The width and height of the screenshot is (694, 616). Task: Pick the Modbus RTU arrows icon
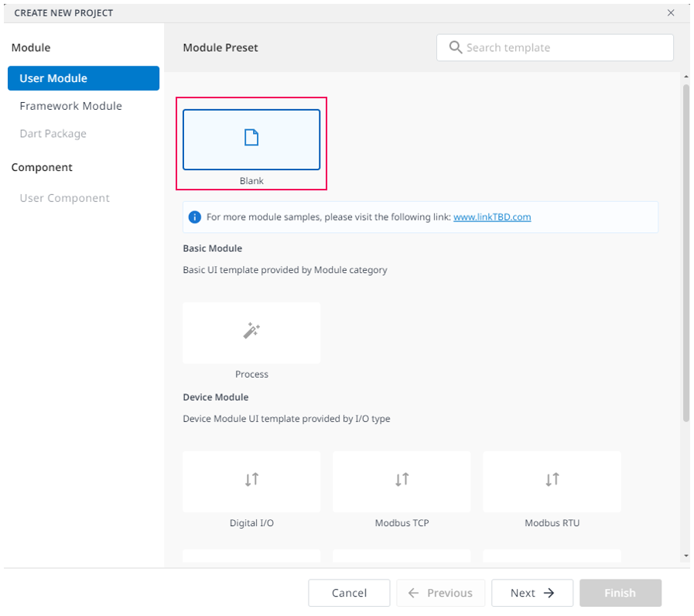(552, 479)
